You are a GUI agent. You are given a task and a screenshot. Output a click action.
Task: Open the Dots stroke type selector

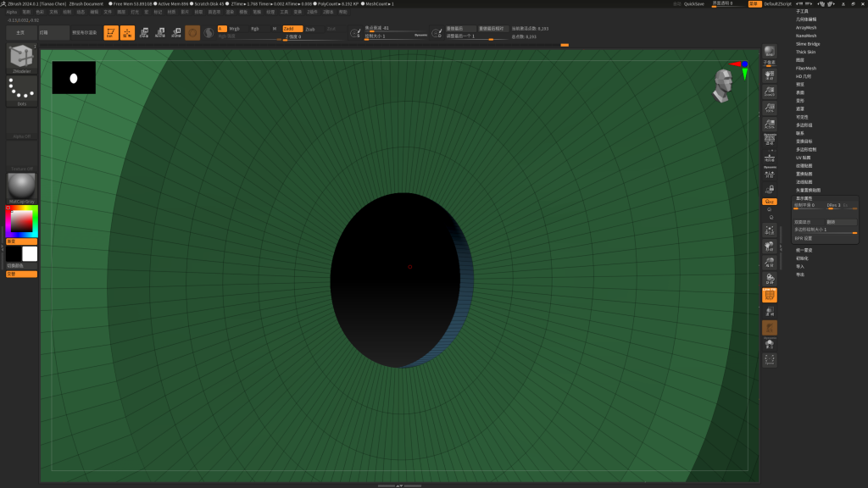coord(21,91)
